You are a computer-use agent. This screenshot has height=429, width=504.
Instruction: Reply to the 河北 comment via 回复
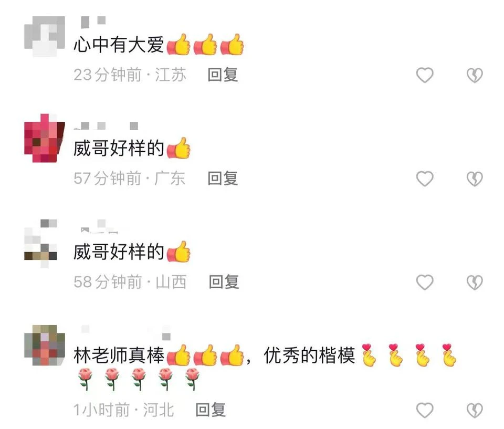pyautogui.click(x=211, y=410)
